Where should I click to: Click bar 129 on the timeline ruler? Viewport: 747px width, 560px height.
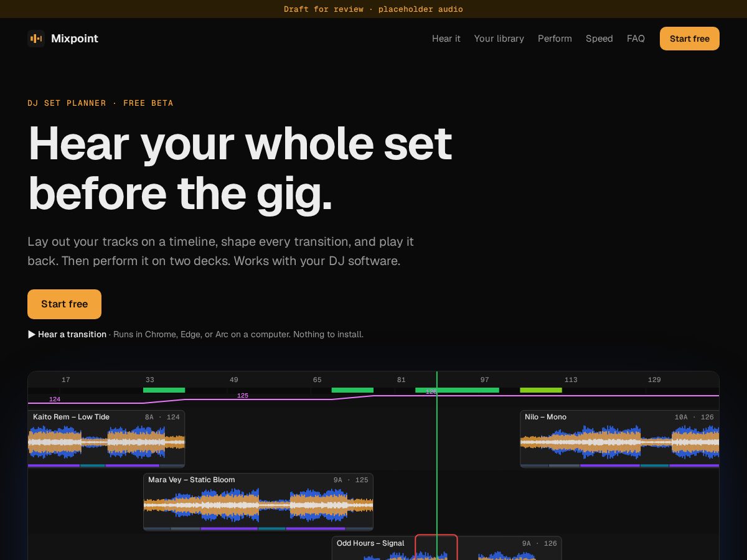(x=654, y=380)
